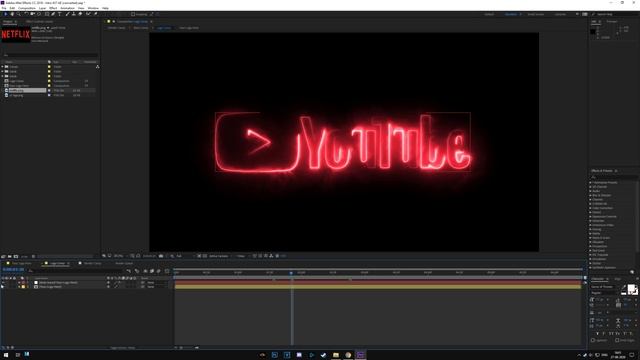Select the Pen tool
Viewport: 640px width, 360px height.
tap(53, 14)
